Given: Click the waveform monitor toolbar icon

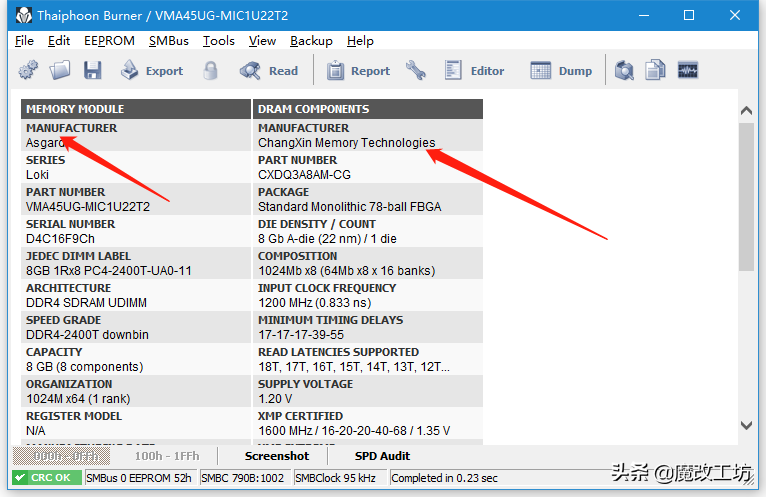Looking at the screenshot, I should (x=688, y=70).
